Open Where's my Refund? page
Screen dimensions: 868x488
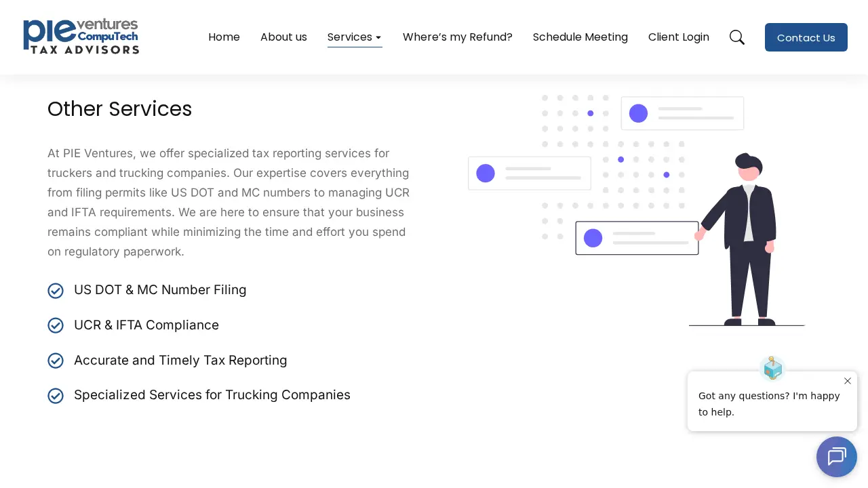click(458, 37)
